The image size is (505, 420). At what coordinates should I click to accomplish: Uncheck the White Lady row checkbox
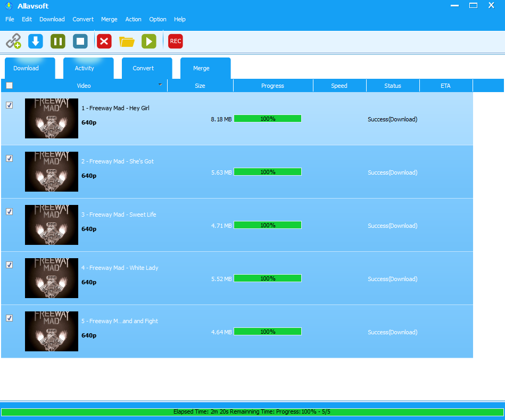point(10,265)
